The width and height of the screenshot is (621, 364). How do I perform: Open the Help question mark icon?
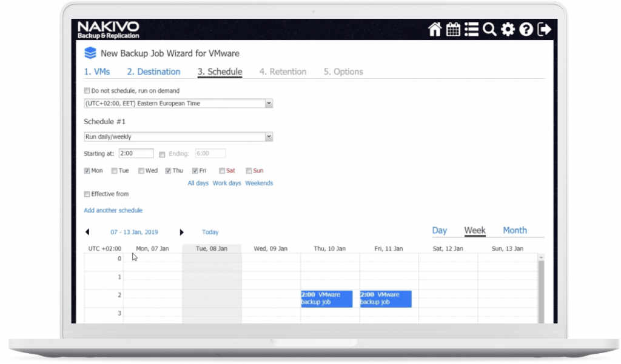click(526, 29)
